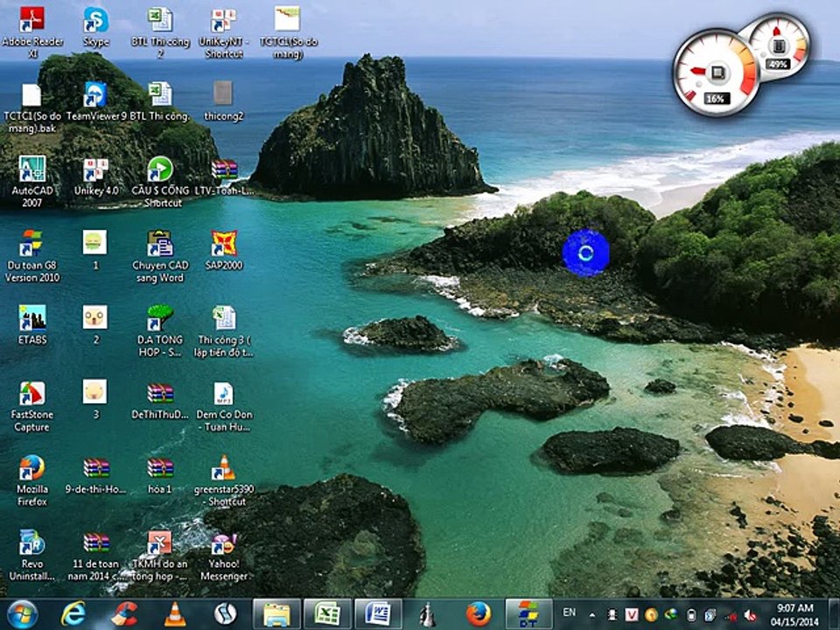Launch Unikey 4.0 shortcut
Viewport: 840px width, 630px height.
pos(96,170)
